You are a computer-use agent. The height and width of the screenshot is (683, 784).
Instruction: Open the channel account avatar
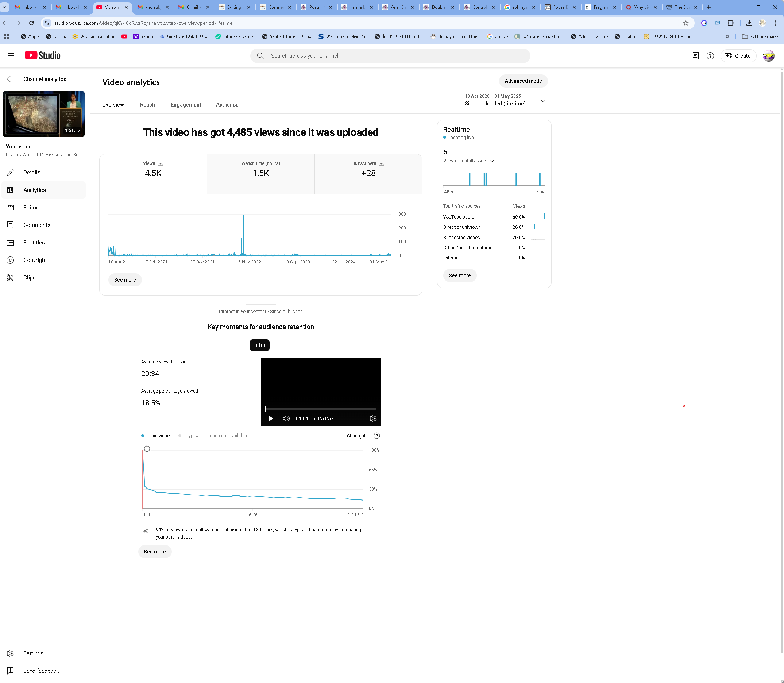(x=768, y=56)
